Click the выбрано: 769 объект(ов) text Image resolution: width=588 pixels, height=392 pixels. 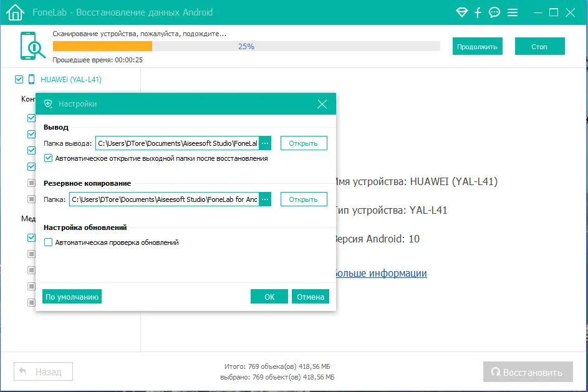coord(277,377)
